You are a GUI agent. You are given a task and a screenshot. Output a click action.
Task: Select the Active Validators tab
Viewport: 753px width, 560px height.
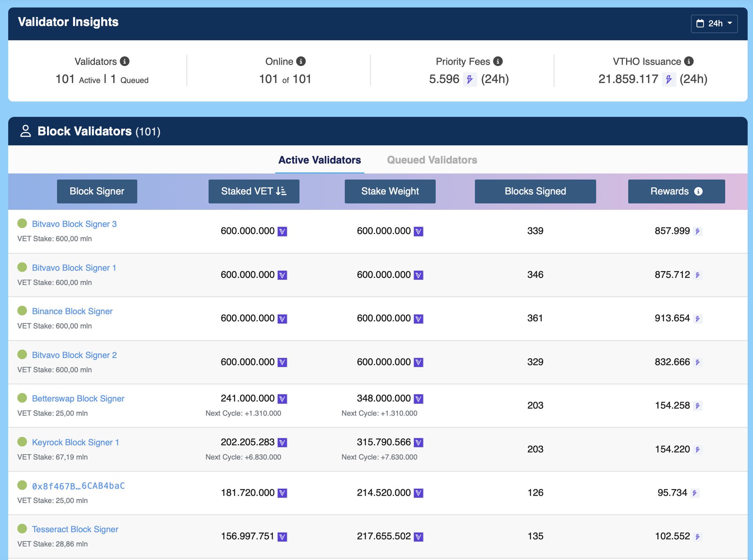pyautogui.click(x=320, y=160)
